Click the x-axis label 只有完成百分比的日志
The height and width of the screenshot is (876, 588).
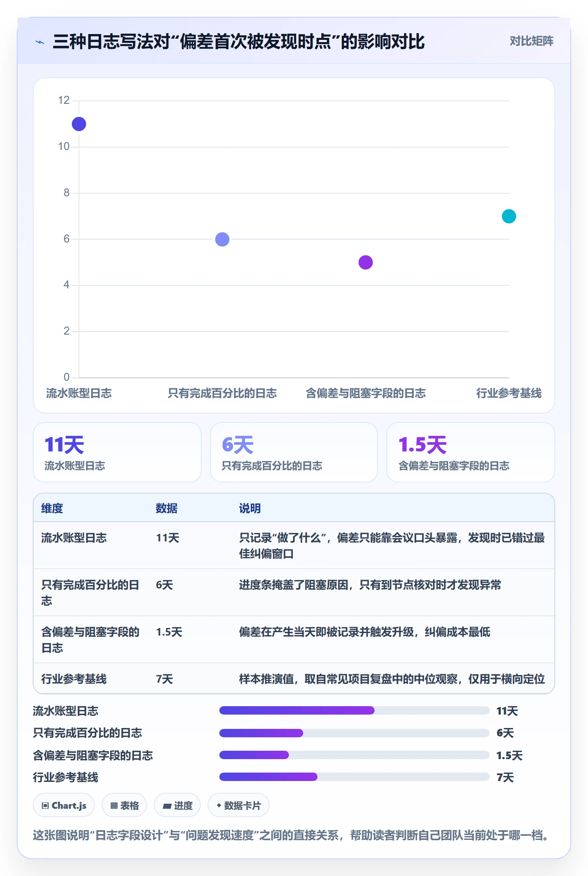point(222,393)
